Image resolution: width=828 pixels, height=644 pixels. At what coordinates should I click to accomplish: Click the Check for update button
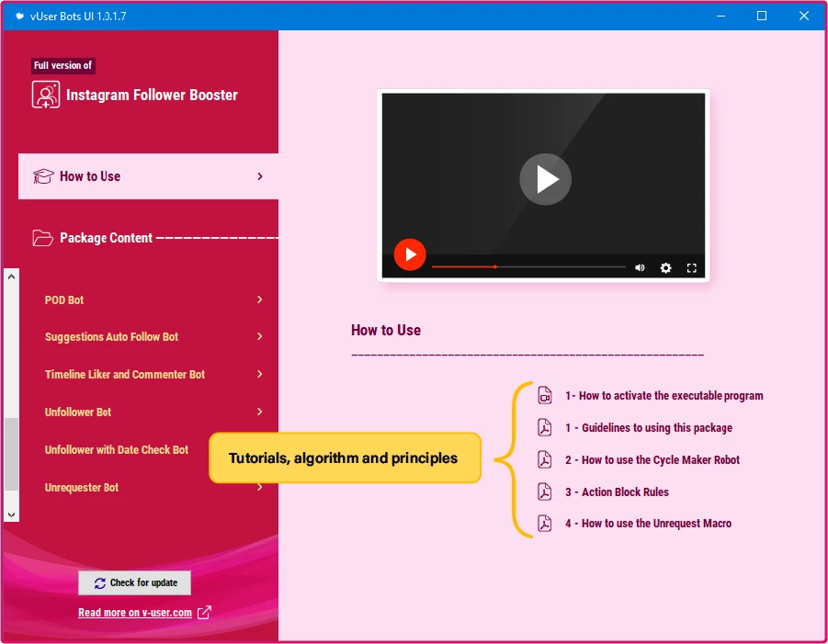pos(135,582)
